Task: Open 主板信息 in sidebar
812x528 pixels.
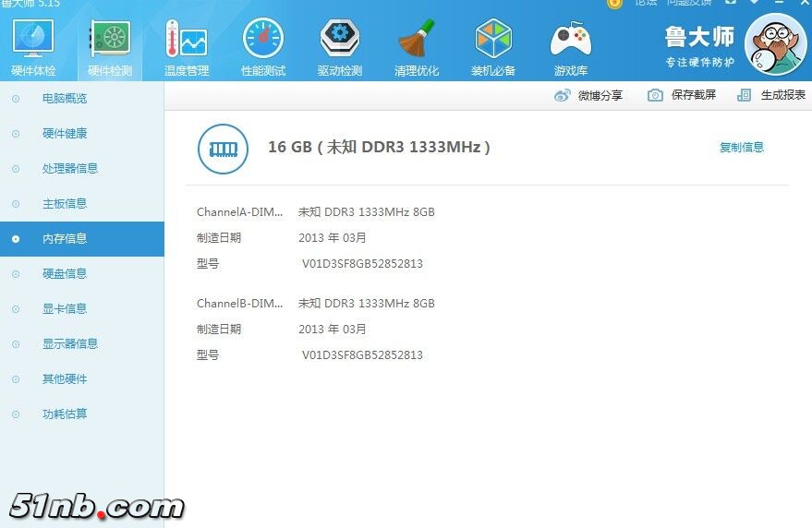Action: [82, 204]
